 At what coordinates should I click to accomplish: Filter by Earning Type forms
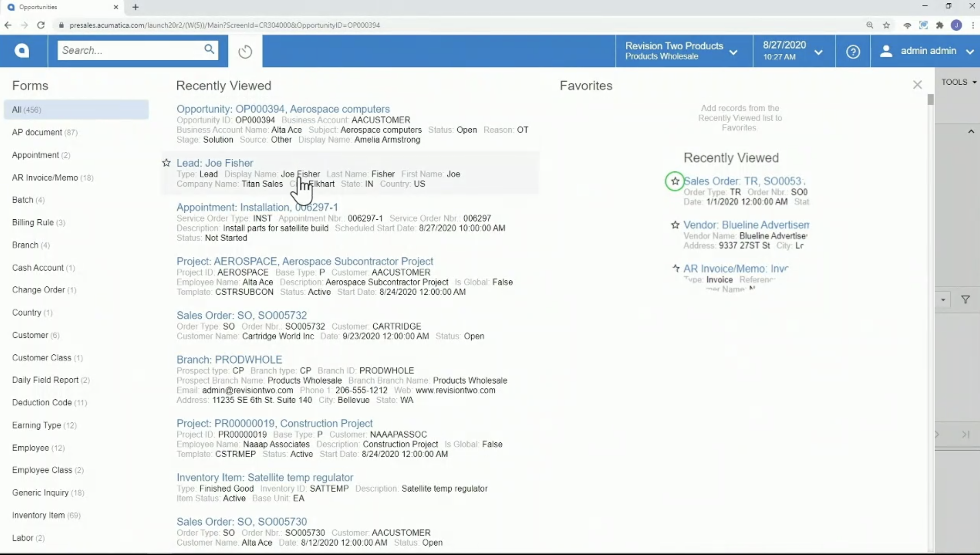44,425
